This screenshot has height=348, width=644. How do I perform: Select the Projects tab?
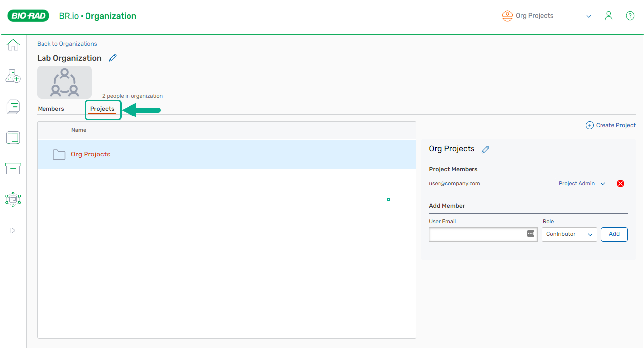102,109
